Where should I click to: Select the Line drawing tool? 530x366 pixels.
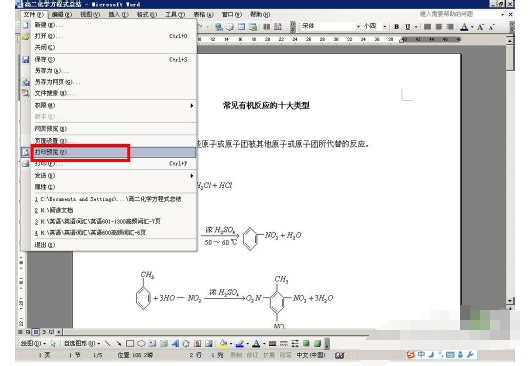click(107, 343)
